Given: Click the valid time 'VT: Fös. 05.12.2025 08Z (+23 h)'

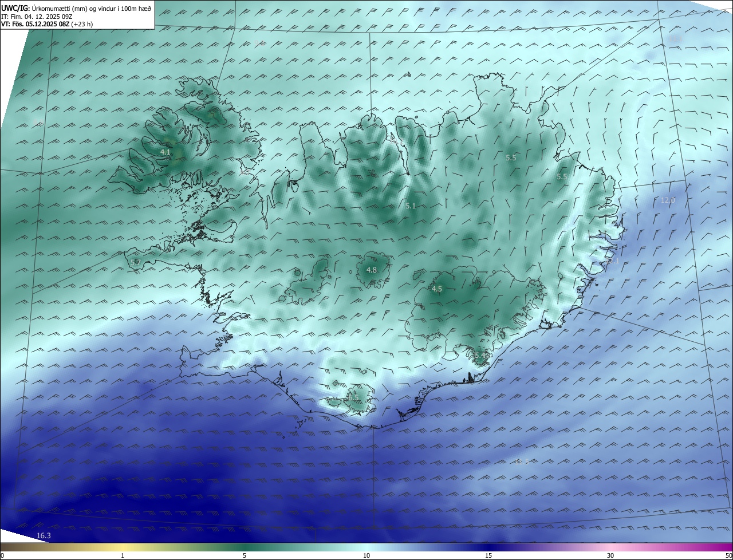Looking at the screenshot, I should (x=47, y=24).
